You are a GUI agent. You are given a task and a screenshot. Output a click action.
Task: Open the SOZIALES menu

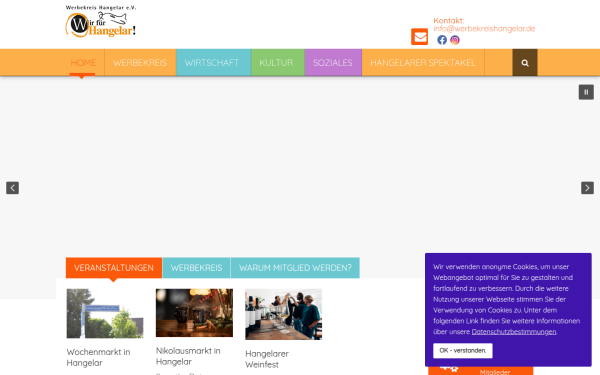(333, 62)
